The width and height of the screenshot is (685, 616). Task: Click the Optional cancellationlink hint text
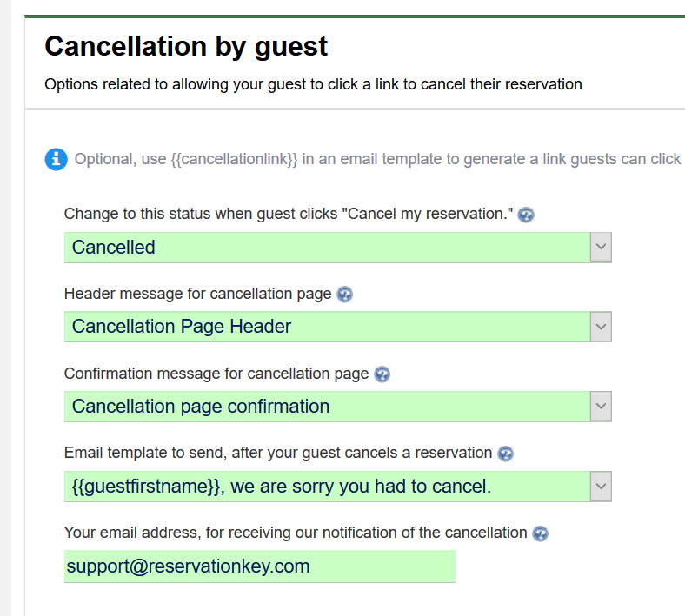point(379,159)
